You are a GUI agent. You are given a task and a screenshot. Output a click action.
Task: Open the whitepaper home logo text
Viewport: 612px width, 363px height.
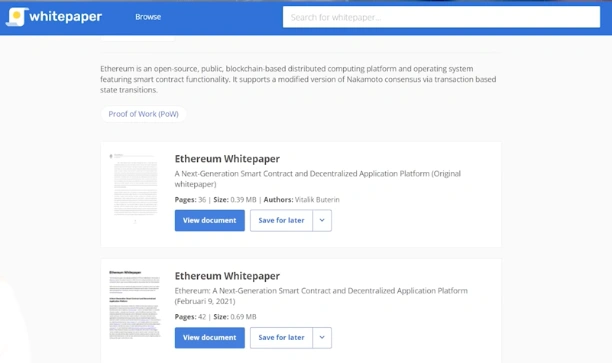click(66, 17)
